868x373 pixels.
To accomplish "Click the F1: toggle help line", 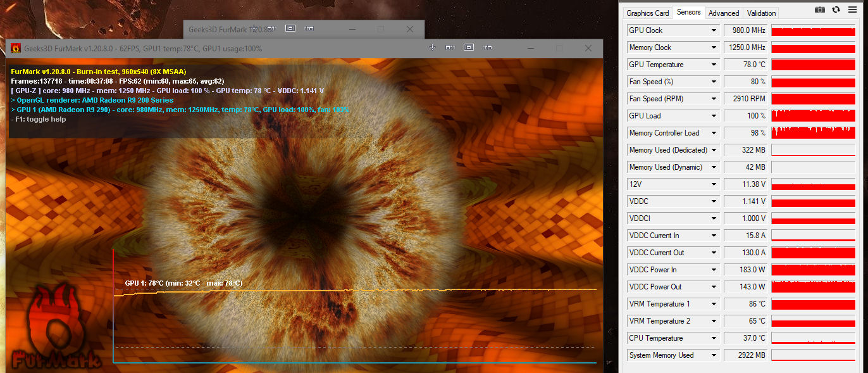I will coord(39,119).
